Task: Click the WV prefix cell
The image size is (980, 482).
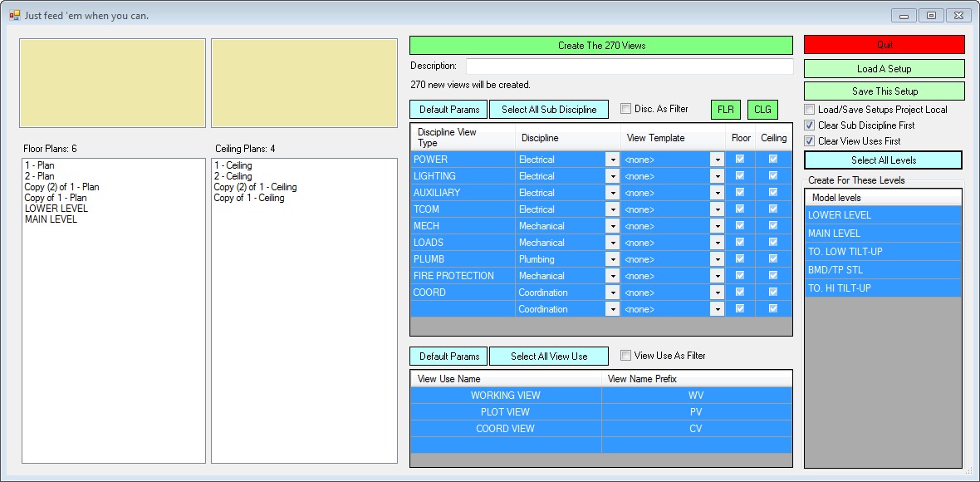Action: [x=696, y=395]
